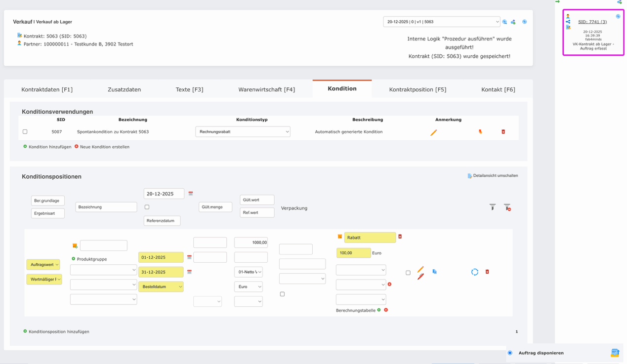Click the red delete icon beside the Rabatt field
The height and width of the screenshot is (364, 627).
click(400, 237)
